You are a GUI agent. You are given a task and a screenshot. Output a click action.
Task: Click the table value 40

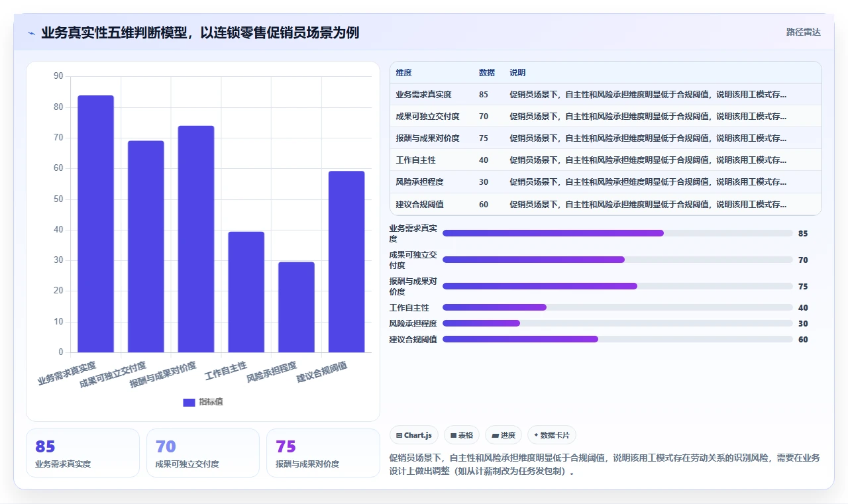(484, 160)
